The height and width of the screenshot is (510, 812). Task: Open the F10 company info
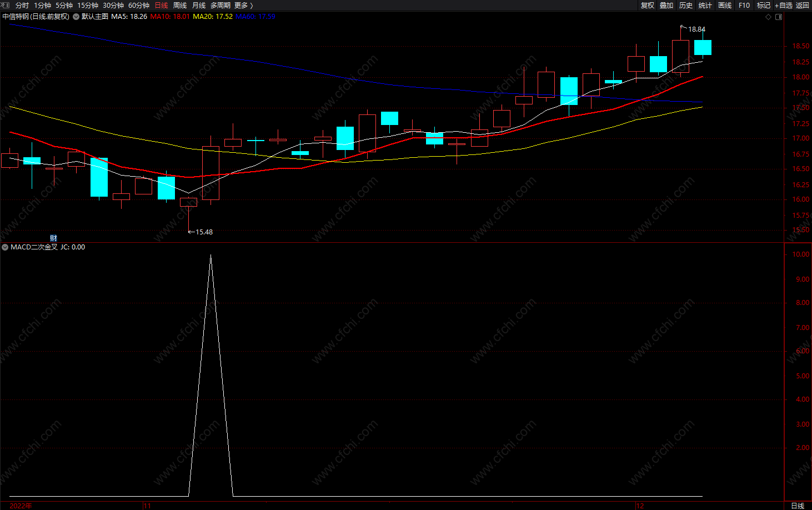point(744,5)
